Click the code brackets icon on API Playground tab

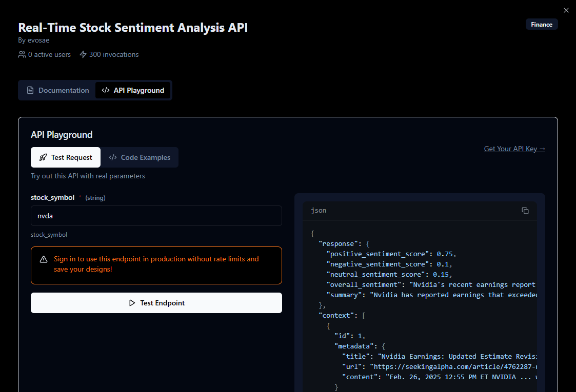tap(106, 90)
